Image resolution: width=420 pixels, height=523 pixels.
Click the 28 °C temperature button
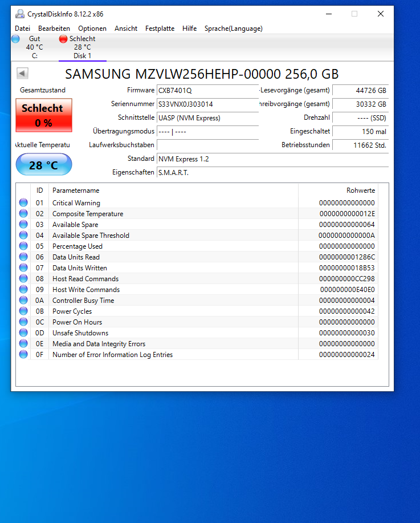44,165
